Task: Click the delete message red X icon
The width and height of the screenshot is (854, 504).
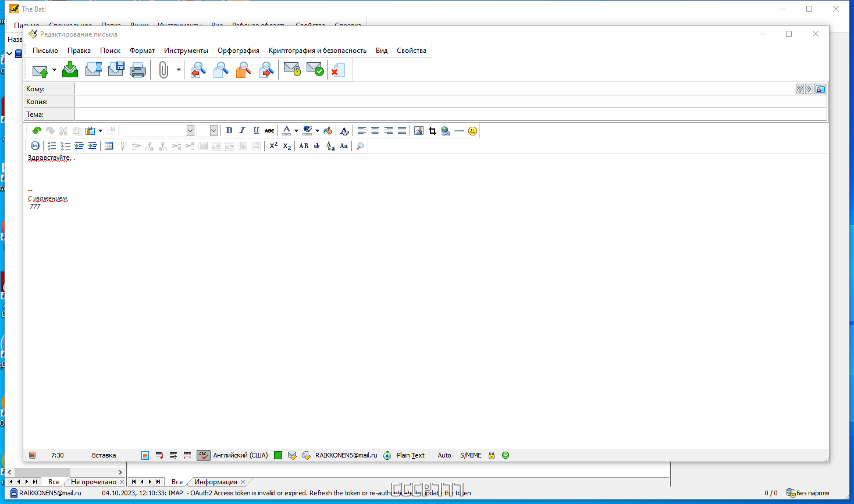Action: tap(337, 70)
